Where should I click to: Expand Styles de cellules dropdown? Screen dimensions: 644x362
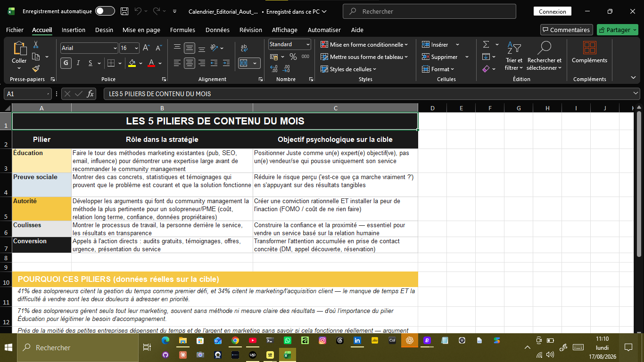coord(348,69)
